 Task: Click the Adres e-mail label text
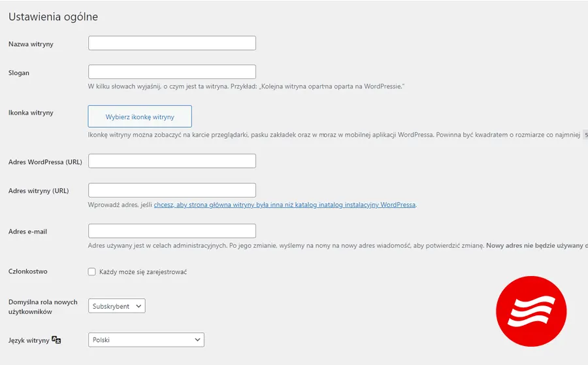coord(27,232)
